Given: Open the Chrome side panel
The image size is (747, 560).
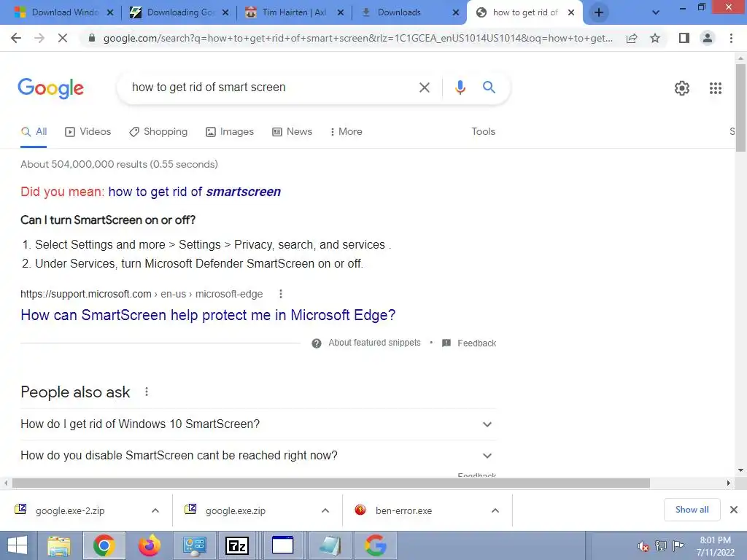Looking at the screenshot, I should (684, 38).
